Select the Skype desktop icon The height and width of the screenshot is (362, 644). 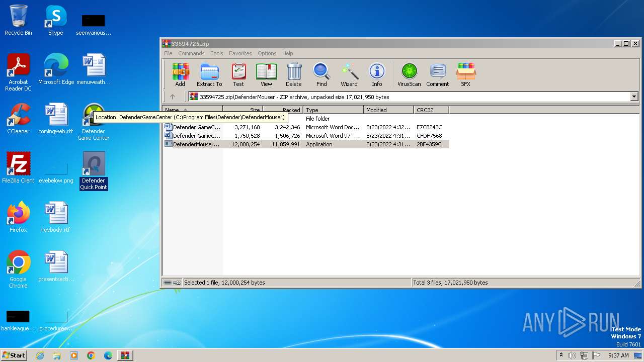[56, 20]
